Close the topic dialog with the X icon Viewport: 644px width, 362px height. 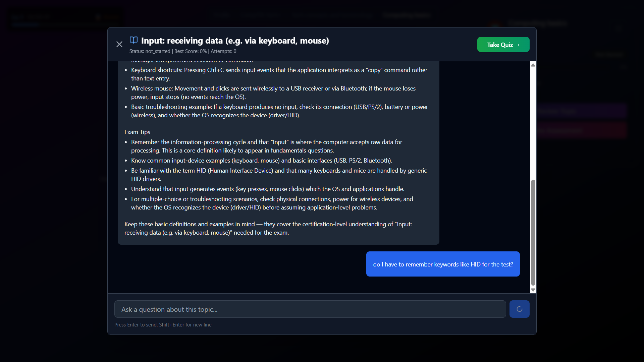119,44
